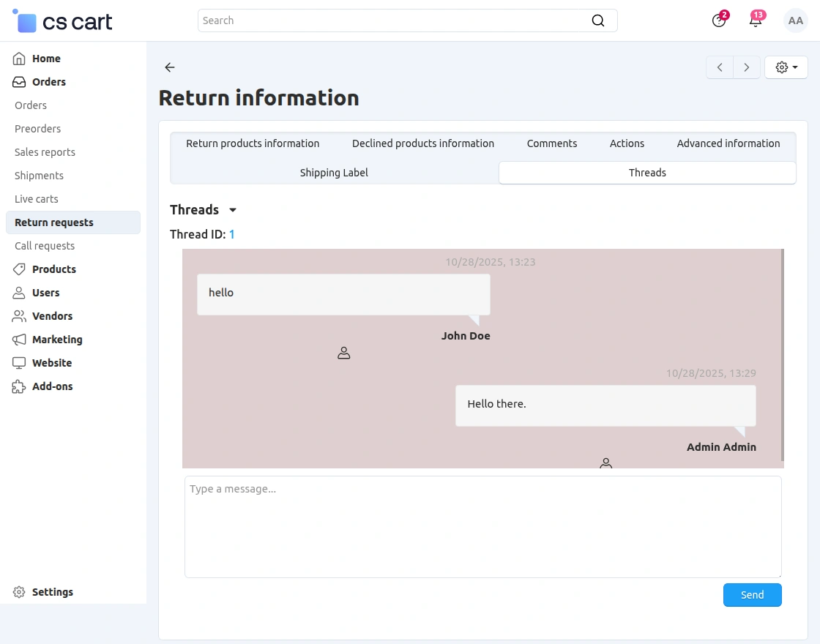Open the Shipping Label tab
Screen dimensions: 820x644
pyautogui.click(x=334, y=173)
